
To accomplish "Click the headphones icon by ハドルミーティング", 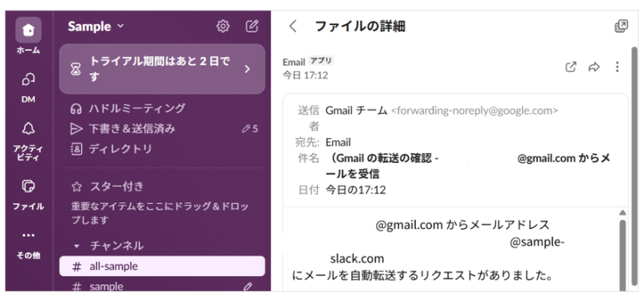I will 75,109.
